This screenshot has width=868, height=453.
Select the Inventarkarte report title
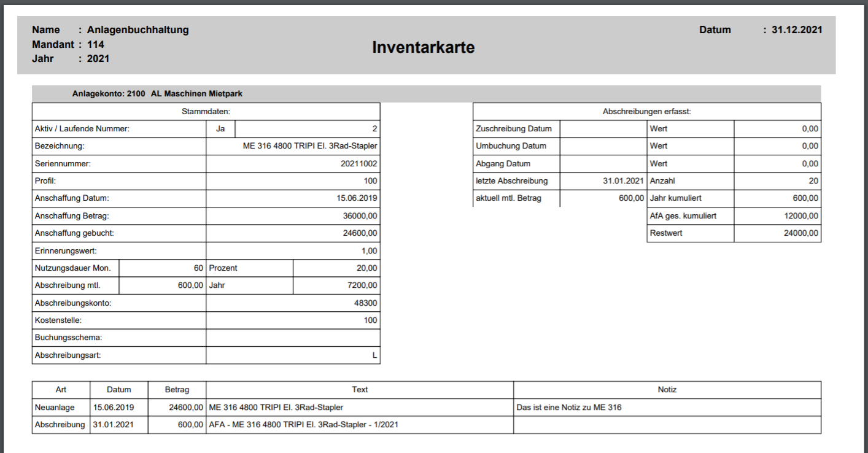[x=424, y=47]
